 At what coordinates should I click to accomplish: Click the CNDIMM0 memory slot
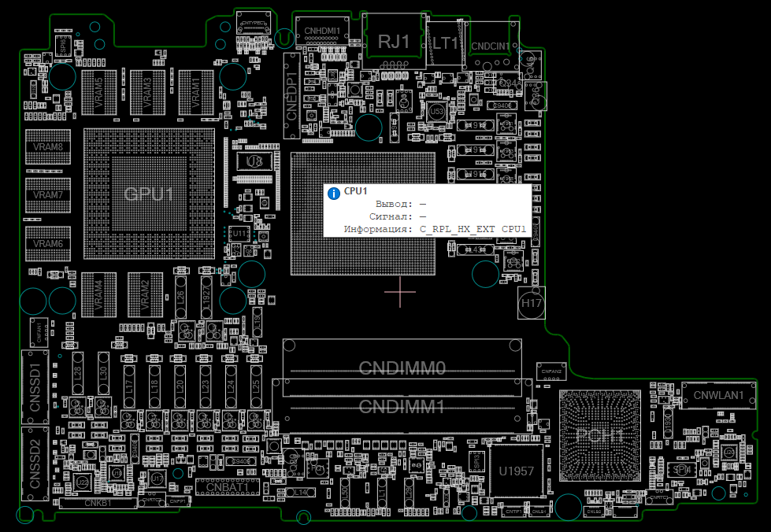pyautogui.click(x=402, y=368)
